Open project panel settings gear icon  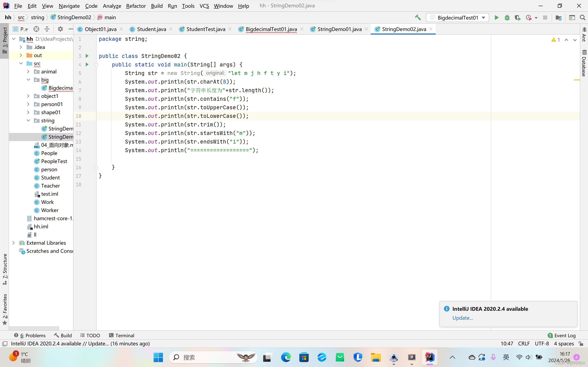pos(60,29)
